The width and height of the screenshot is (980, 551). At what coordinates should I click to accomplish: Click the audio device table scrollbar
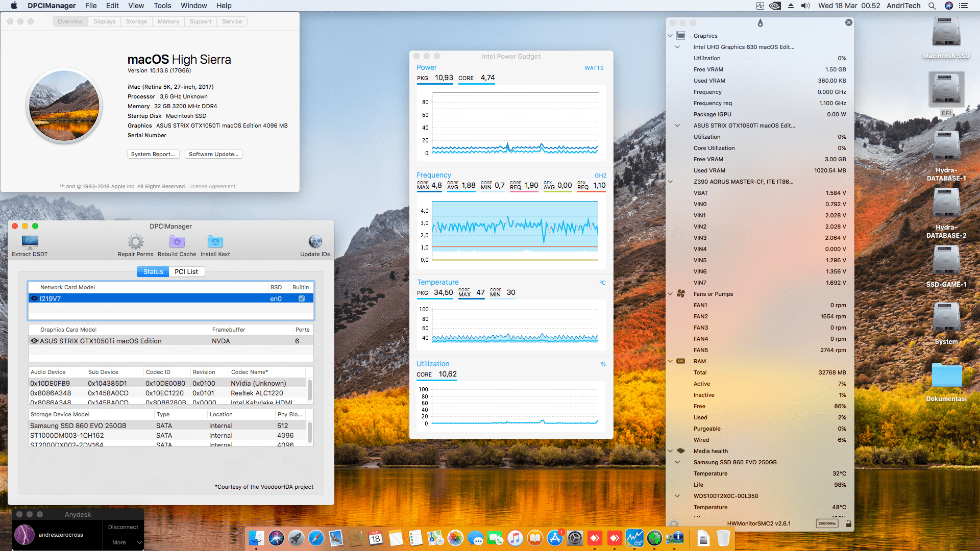[310, 390]
